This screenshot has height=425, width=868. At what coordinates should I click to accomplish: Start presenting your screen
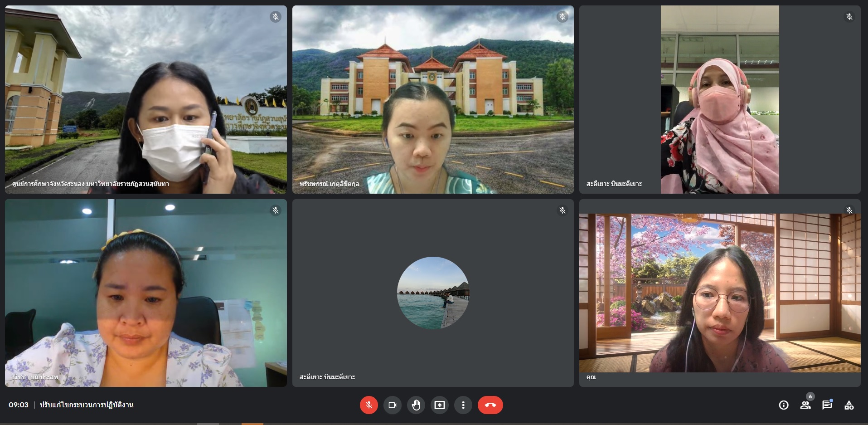pyautogui.click(x=440, y=405)
